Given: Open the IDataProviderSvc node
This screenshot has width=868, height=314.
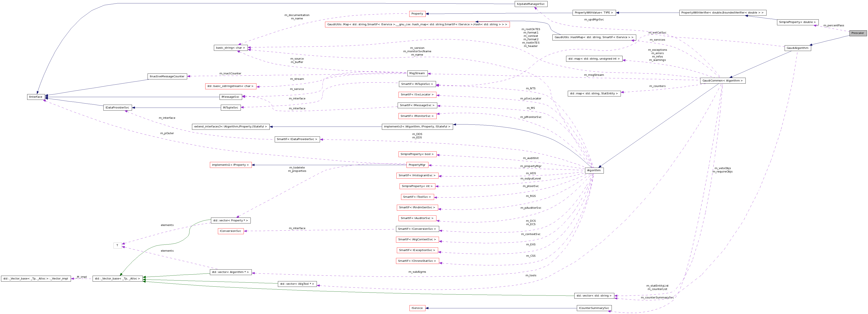Looking at the screenshot, I should click(117, 107).
